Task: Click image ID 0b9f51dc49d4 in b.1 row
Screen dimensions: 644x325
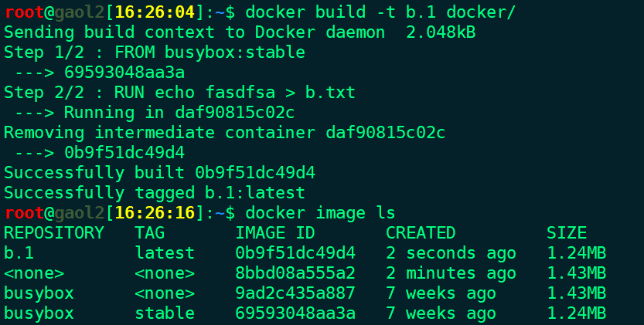Action: tap(295, 253)
